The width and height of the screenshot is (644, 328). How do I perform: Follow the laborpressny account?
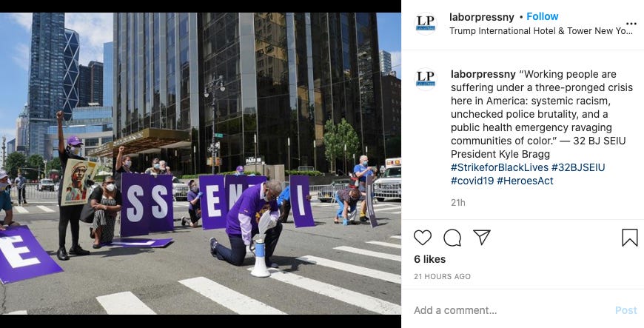point(542,16)
